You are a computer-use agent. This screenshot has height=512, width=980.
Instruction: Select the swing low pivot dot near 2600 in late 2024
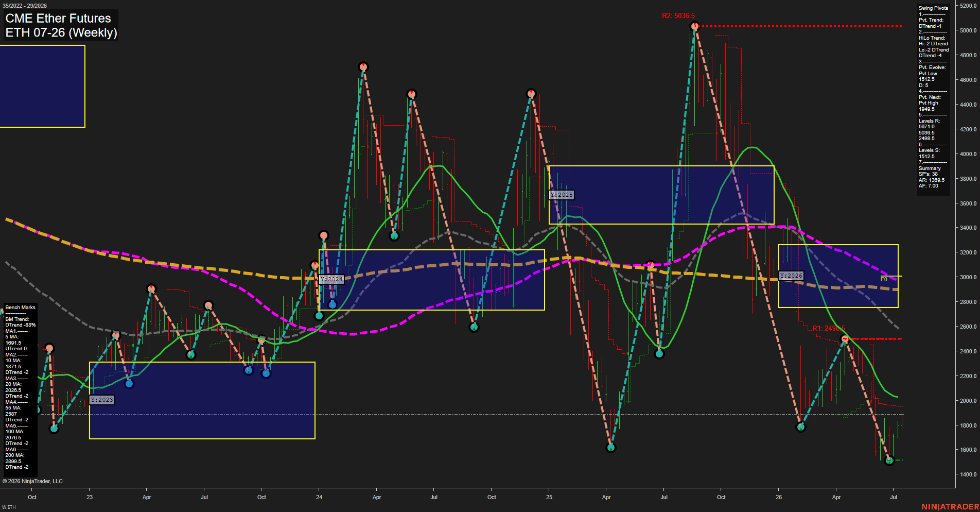tap(474, 327)
